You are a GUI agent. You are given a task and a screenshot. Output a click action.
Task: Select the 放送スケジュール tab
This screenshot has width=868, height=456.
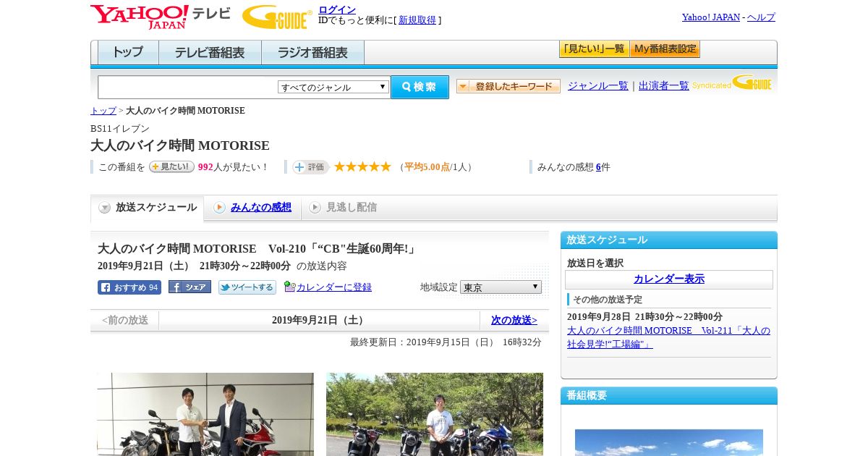[148, 208]
